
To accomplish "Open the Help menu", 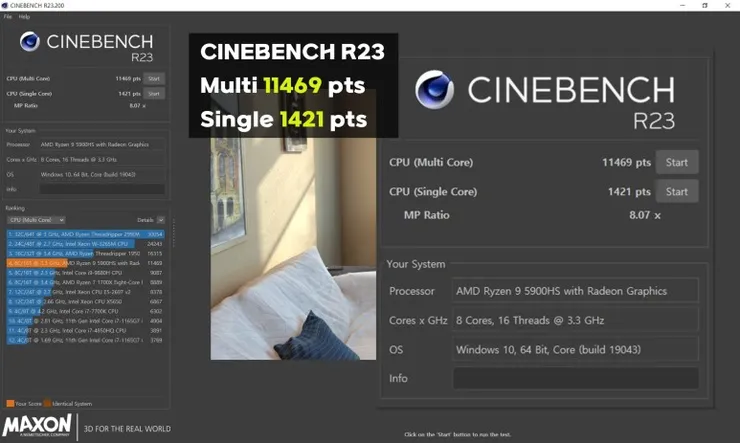I will 25,17.
